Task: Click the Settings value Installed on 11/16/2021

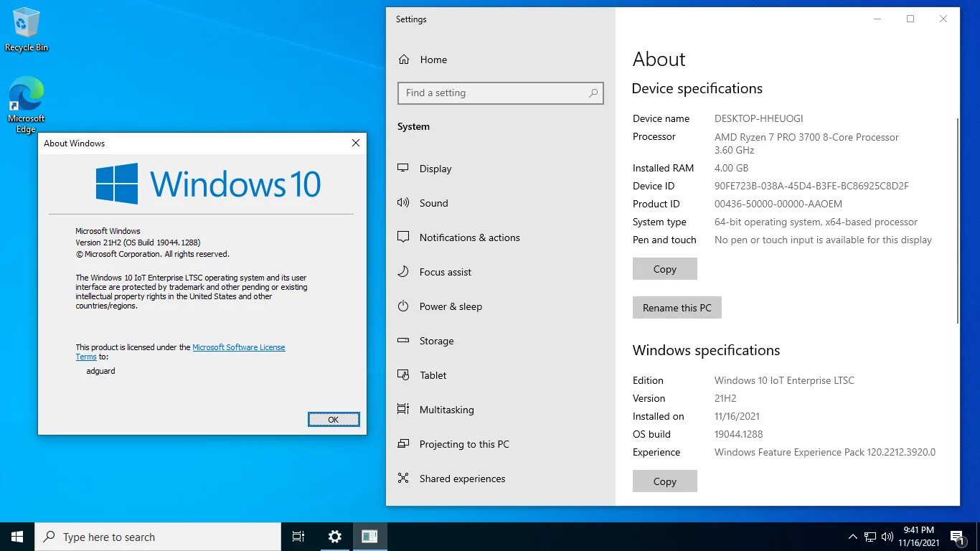Action: coord(737,416)
